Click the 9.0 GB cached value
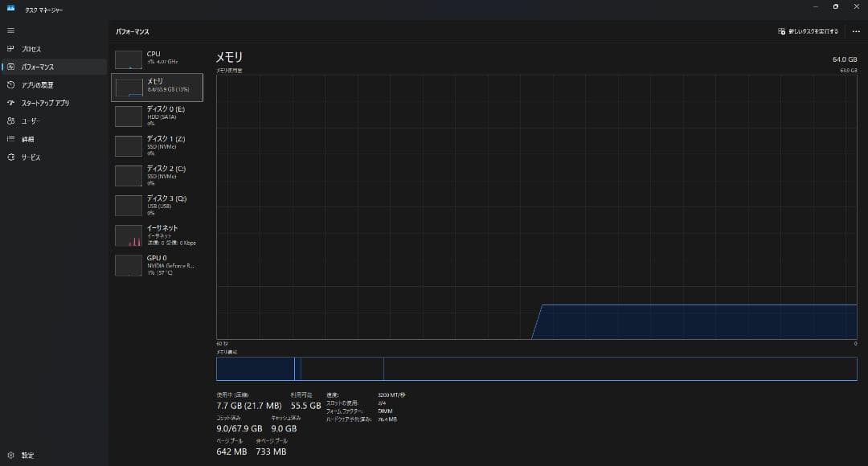The width and height of the screenshot is (868, 466). 284,428
